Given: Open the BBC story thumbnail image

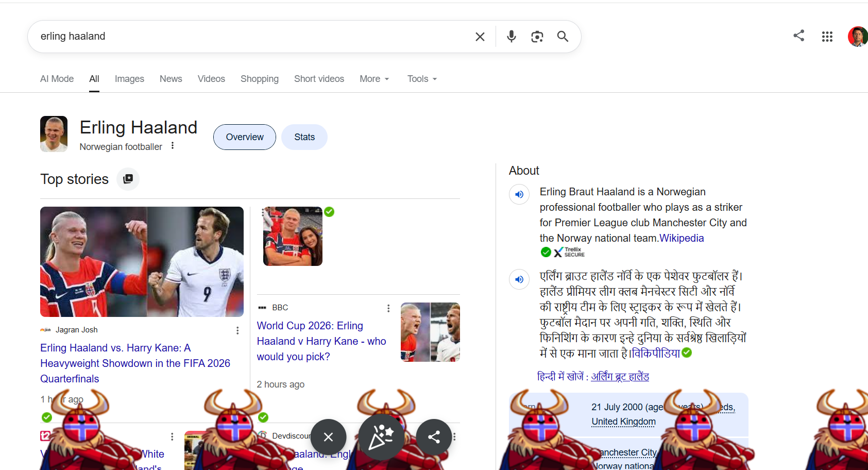Looking at the screenshot, I should pos(430,332).
